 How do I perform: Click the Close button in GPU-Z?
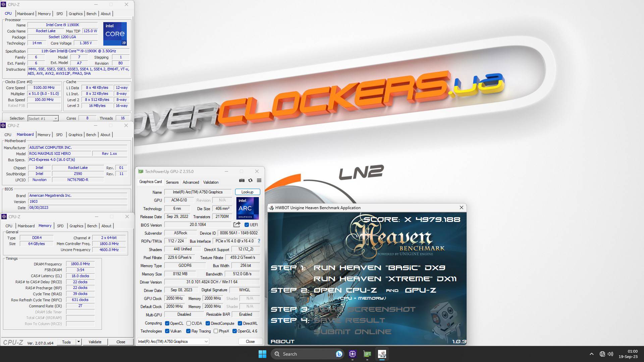point(250,341)
